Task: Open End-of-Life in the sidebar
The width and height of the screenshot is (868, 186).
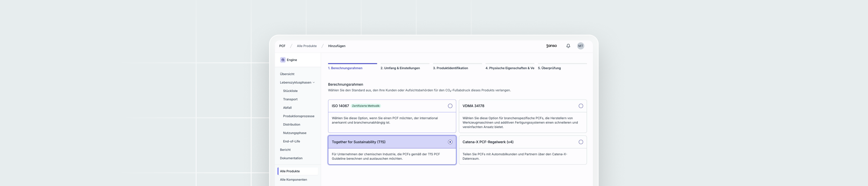Action: click(x=291, y=141)
